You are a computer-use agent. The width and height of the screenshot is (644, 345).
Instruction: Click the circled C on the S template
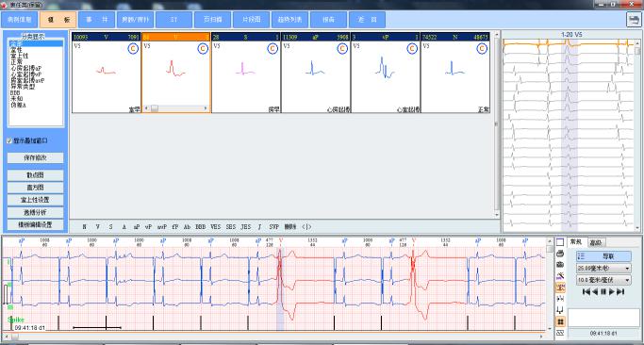click(x=272, y=49)
